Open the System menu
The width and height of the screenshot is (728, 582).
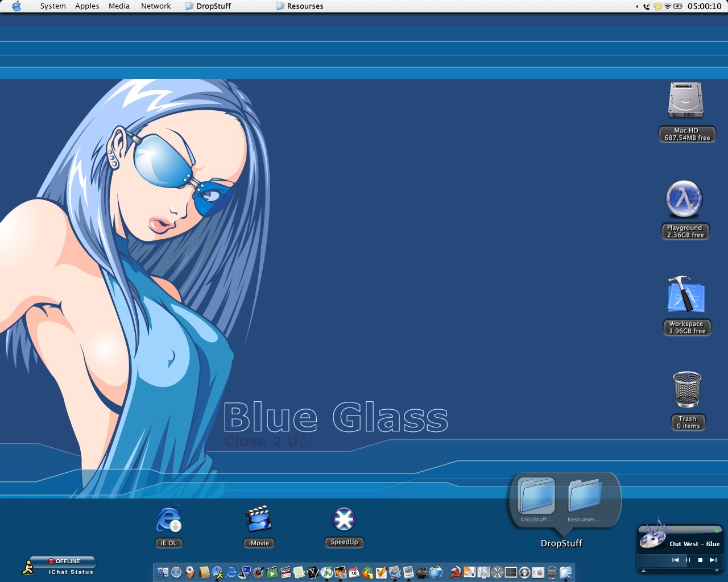[x=53, y=6]
